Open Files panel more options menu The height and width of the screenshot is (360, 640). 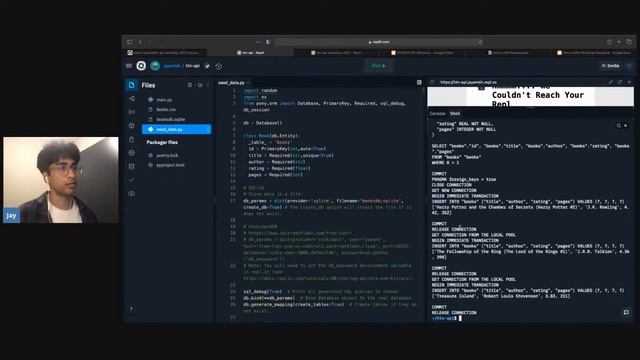(x=208, y=85)
